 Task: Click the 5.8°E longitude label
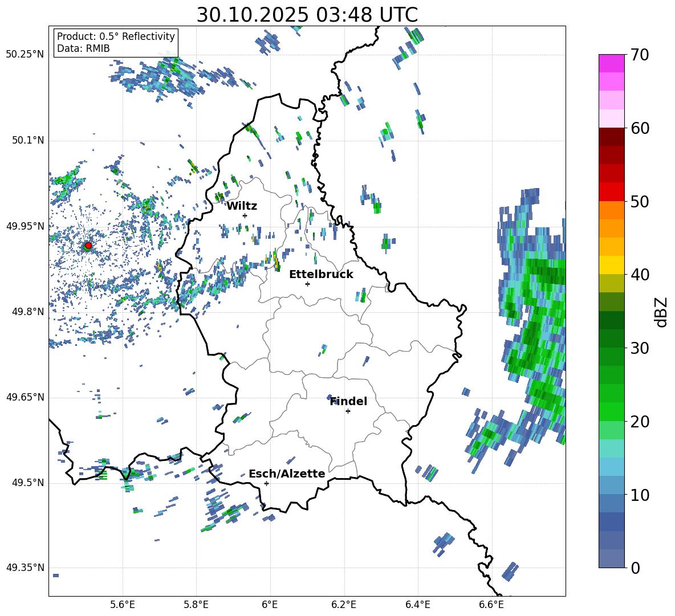coord(196,605)
